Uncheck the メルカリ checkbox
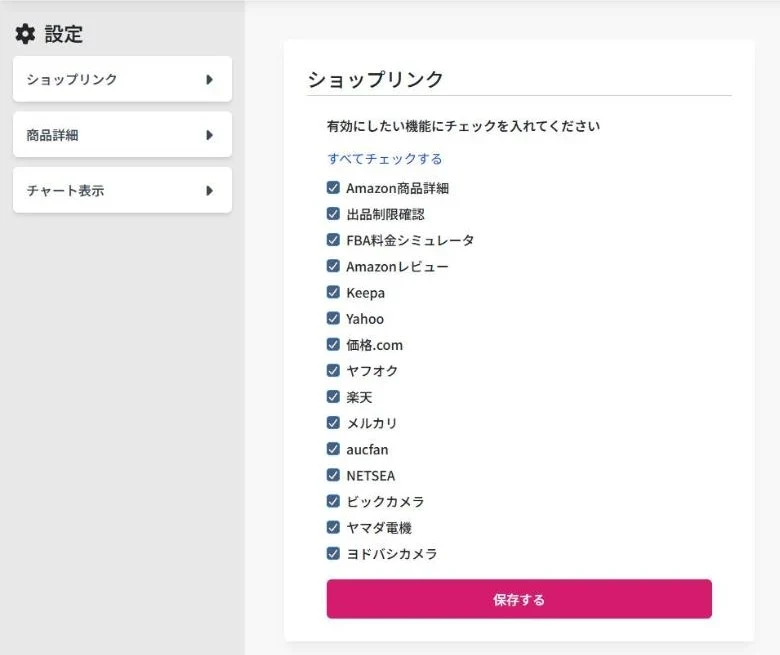Viewport: 780px width, 655px height. (333, 423)
